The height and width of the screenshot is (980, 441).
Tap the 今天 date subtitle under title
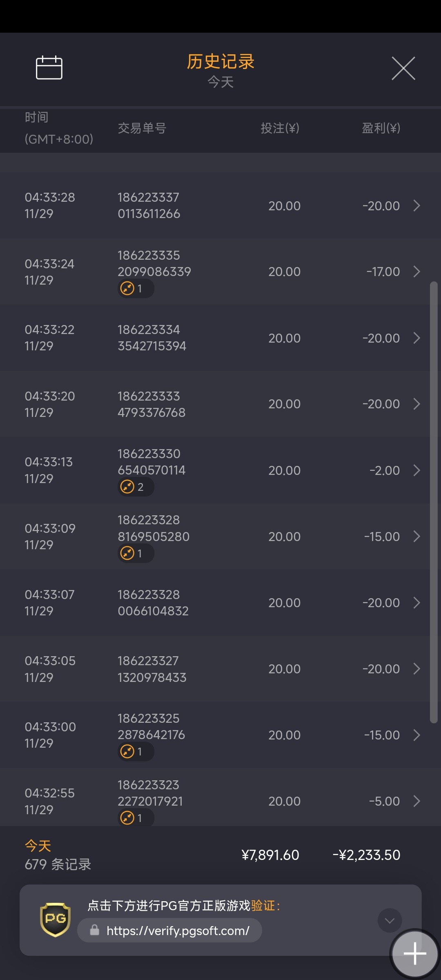point(220,82)
